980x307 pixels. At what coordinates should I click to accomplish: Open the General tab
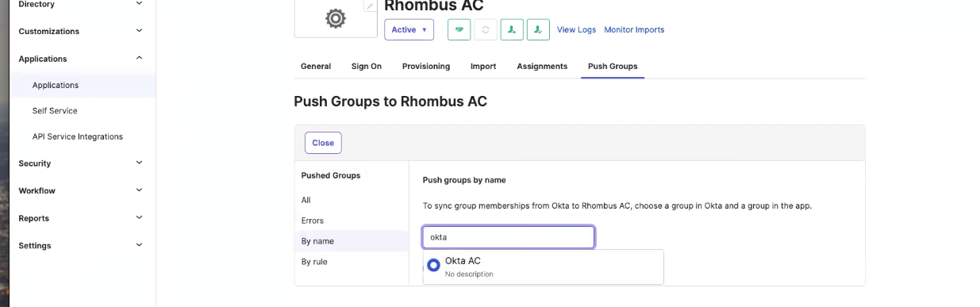[x=316, y=66]
